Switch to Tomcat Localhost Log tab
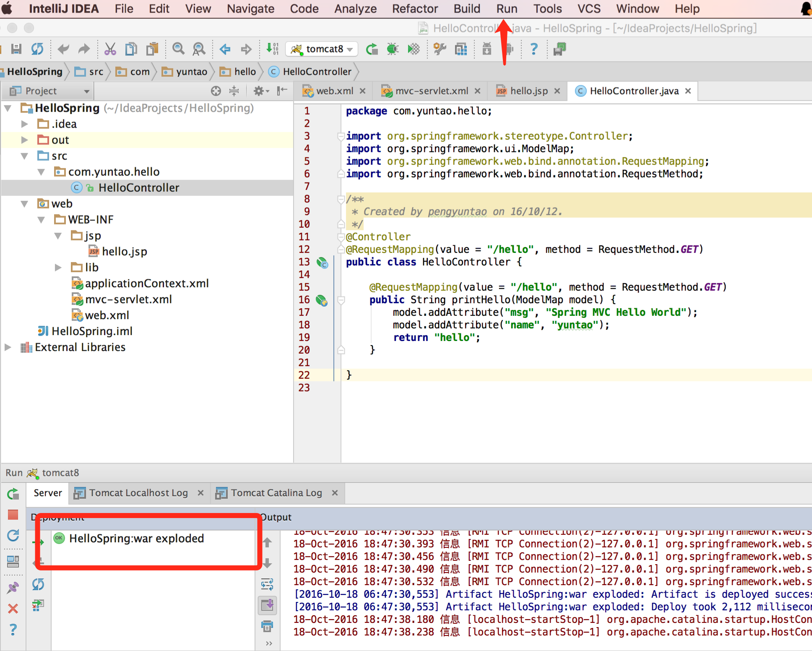This screenshot has width=812, height=651. click(138, 493)
